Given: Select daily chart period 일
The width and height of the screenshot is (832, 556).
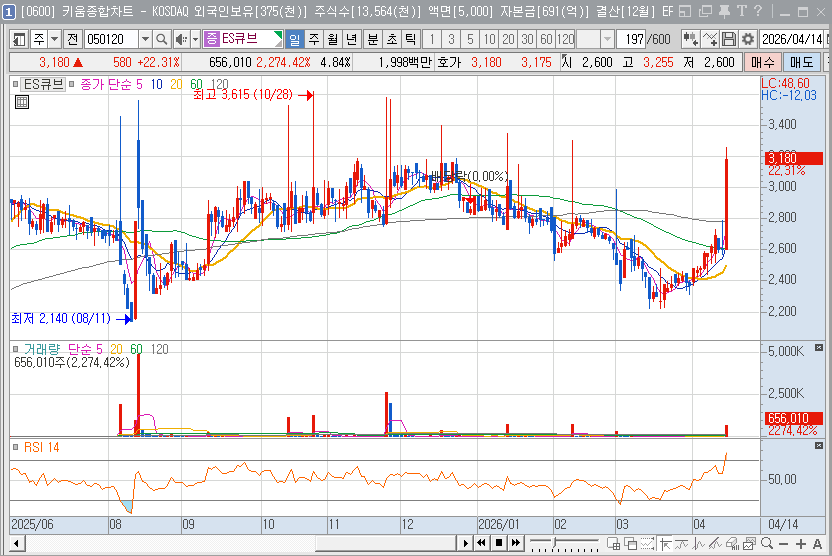Looking at the screenshot, I should 294,39.
